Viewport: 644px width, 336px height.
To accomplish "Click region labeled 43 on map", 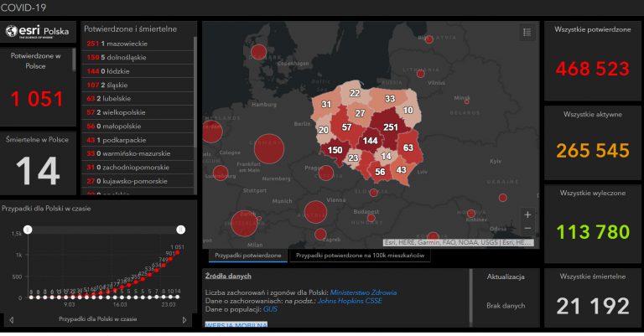I will (x=402, y=170).
